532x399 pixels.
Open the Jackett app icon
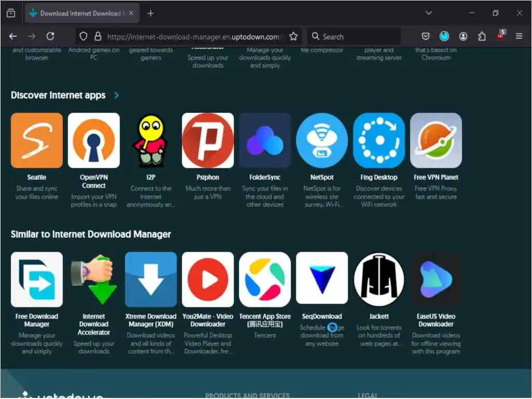379,279
